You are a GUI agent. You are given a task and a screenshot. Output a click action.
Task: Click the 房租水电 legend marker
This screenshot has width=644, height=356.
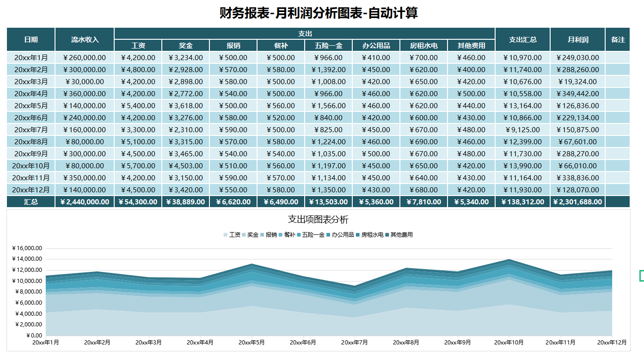(x=357, y=234)
